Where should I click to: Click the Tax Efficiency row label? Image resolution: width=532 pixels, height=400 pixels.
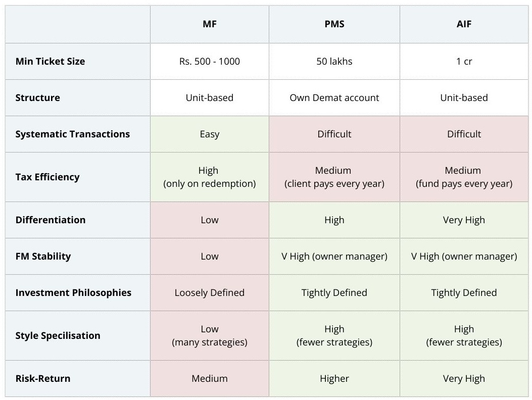pos(47,177)
